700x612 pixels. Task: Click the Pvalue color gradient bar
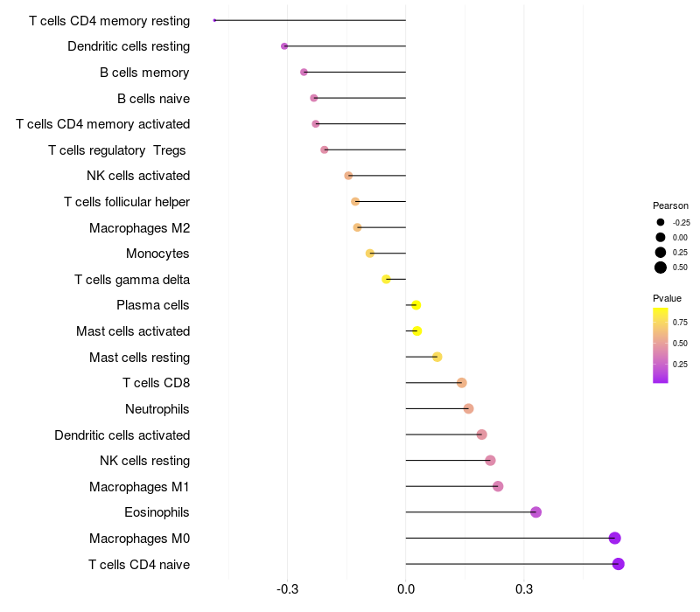point(661,345)
